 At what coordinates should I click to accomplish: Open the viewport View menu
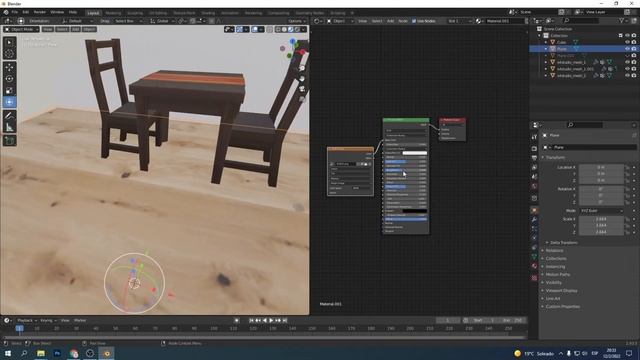click(48, 29)
